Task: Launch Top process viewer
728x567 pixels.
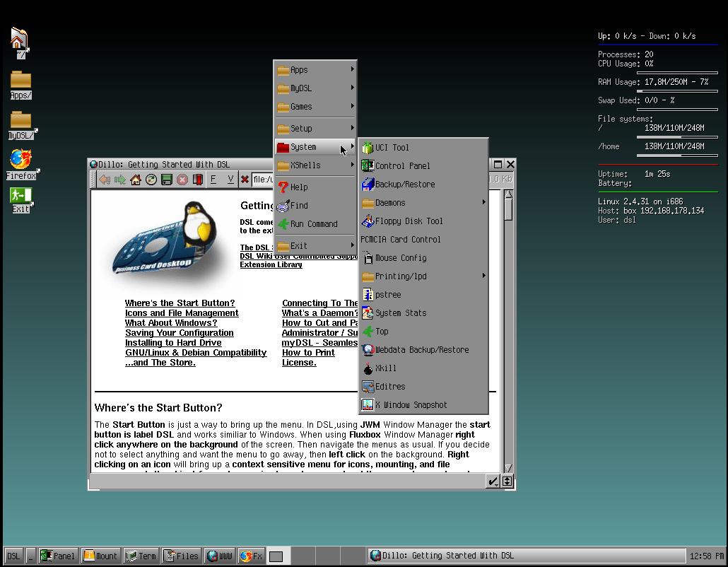Action: point(423,332)
